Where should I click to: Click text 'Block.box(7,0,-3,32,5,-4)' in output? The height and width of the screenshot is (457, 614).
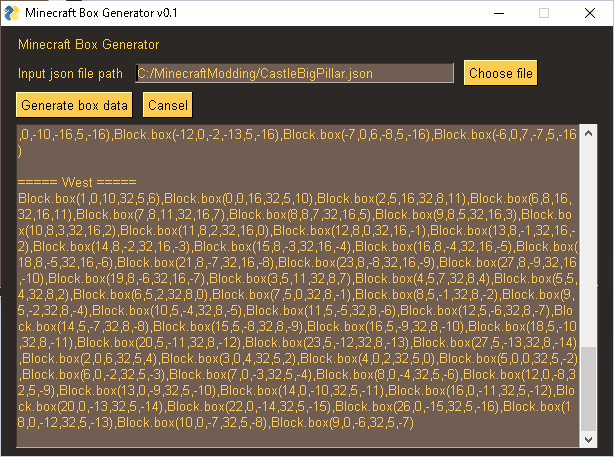[x=240, y=374]
